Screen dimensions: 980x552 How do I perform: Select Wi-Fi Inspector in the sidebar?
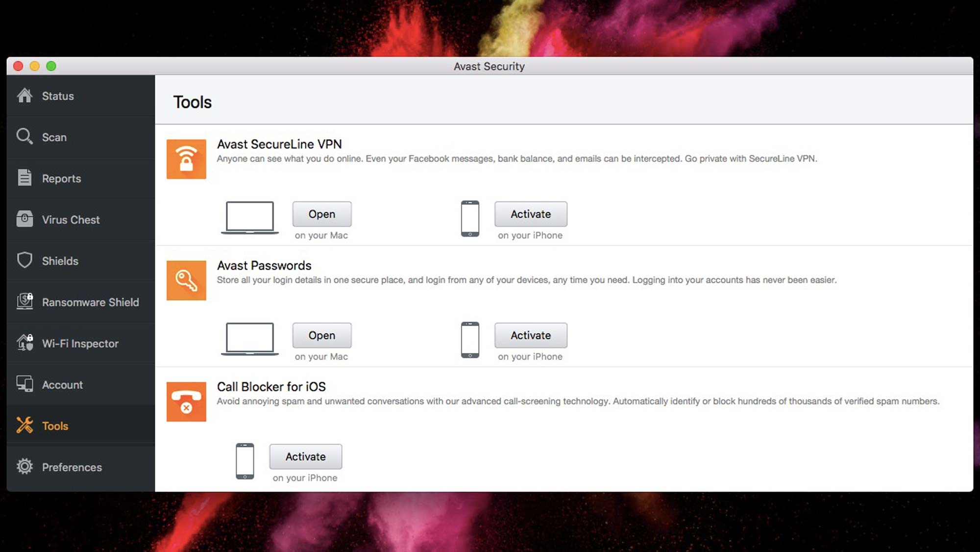click(81, 343)
